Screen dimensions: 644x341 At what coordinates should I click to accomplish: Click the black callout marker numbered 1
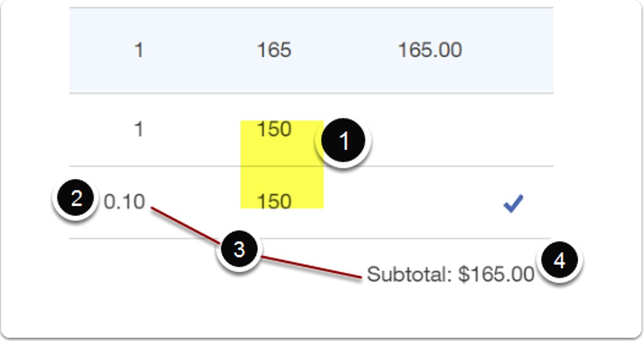343,141
